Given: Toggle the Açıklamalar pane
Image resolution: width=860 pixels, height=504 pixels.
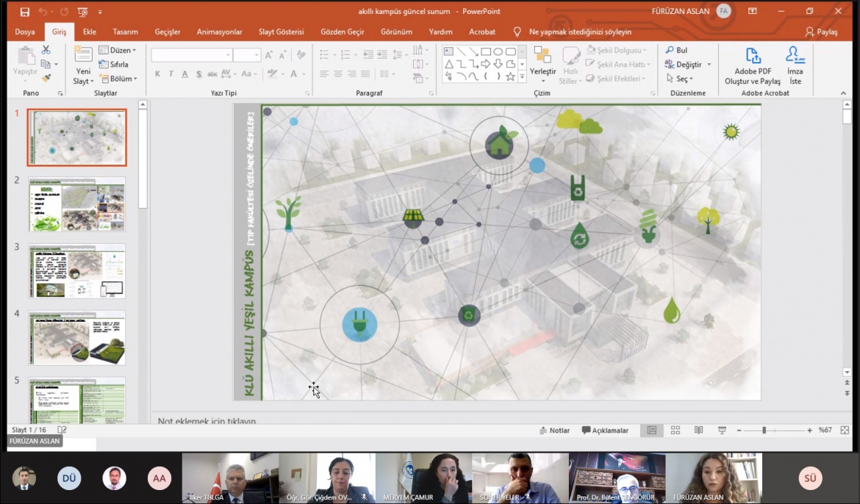Looking at the screenshot, I should coord(605,431).
